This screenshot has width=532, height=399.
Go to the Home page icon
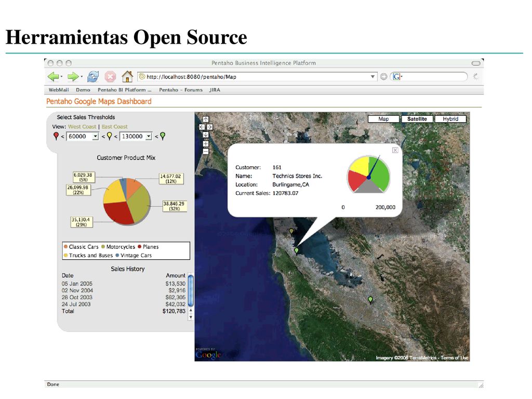[x=127, y=77]
